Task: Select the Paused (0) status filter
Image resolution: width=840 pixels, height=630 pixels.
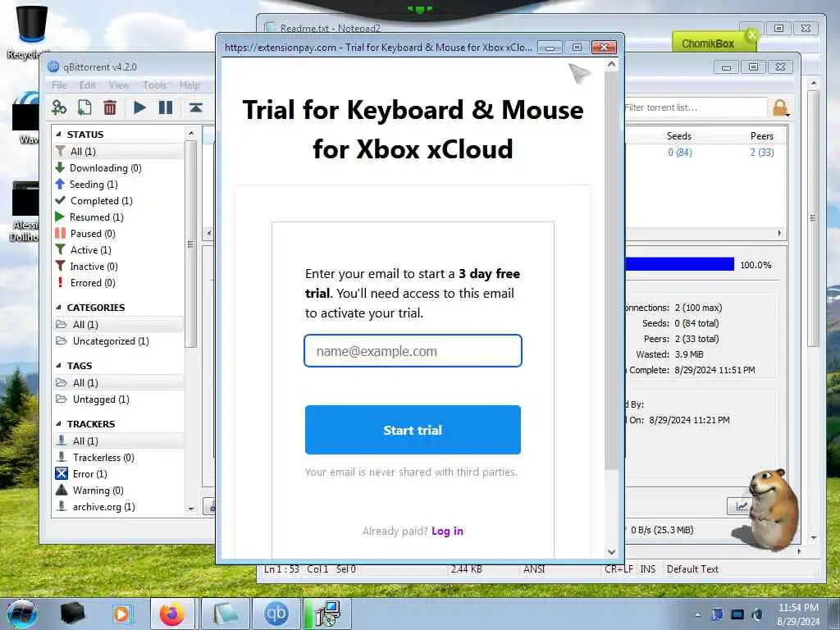Action: [x=93, y=234]
